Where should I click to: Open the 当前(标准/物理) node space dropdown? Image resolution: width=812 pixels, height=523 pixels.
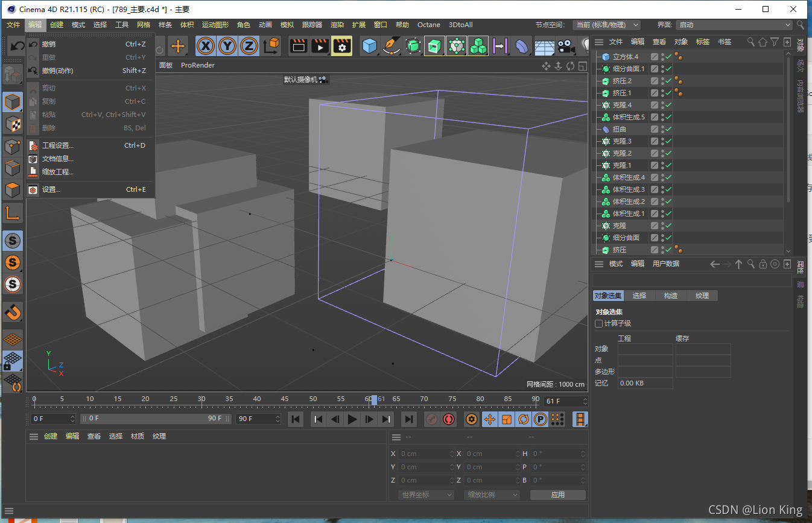pos(606,25)
